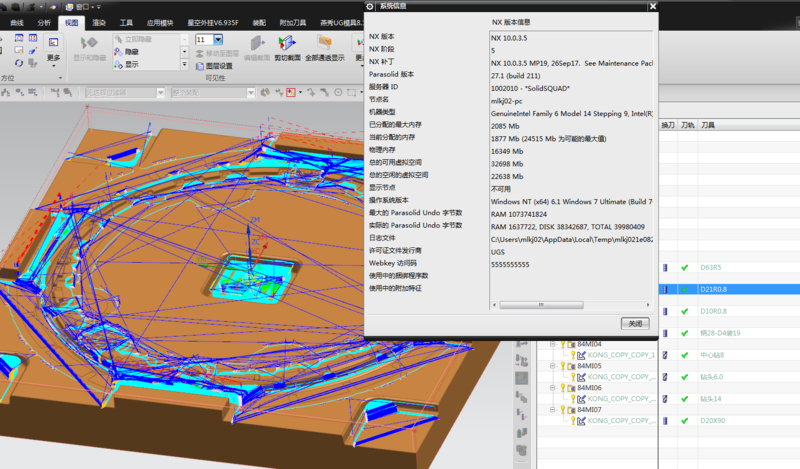The image size is (800, 469).
Task: Open the 应用模块 application tab
Action: [159, 21]
